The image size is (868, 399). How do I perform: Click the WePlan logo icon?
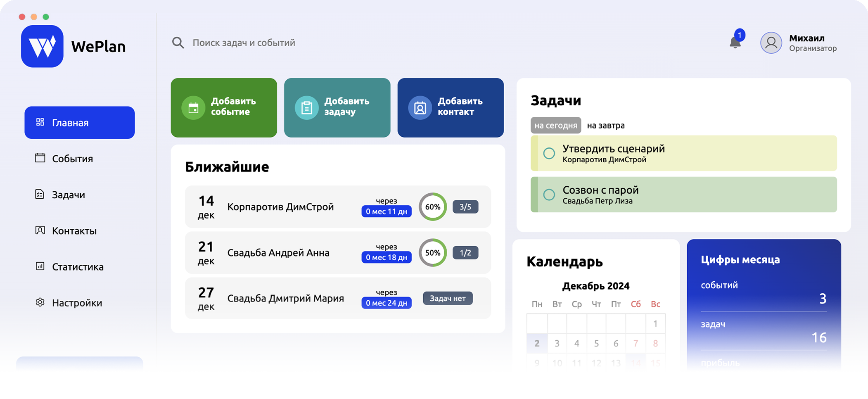42,46
